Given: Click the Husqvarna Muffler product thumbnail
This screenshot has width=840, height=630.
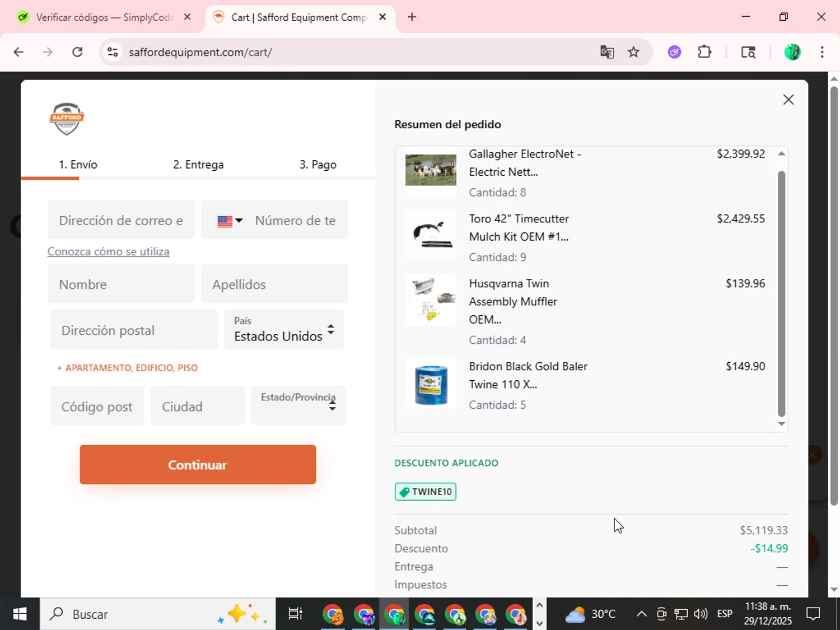Looking at the screenshot, I should [x=431, y=300].
